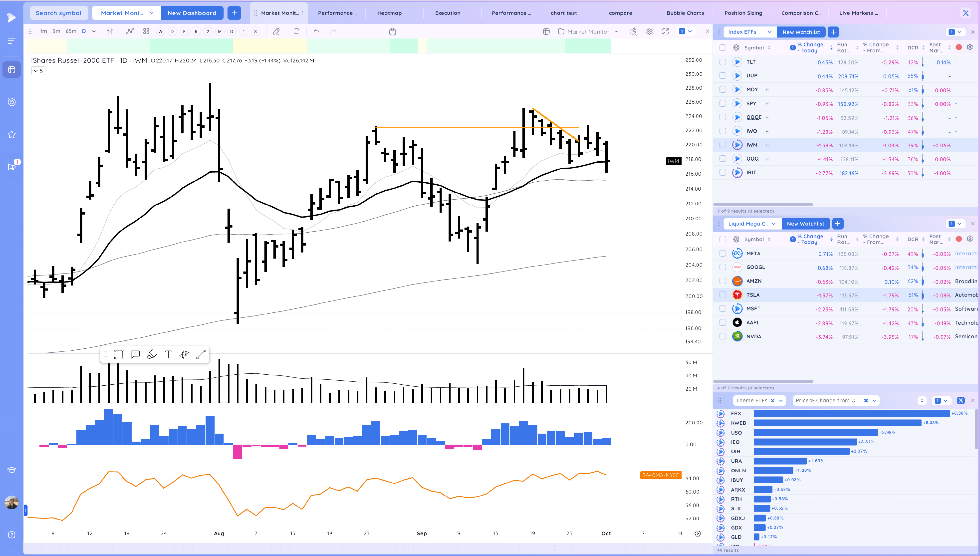This screenshot has height=556, width=980.
Task: Click the fullscreen expand chart icon
Action: click(665, 32)
